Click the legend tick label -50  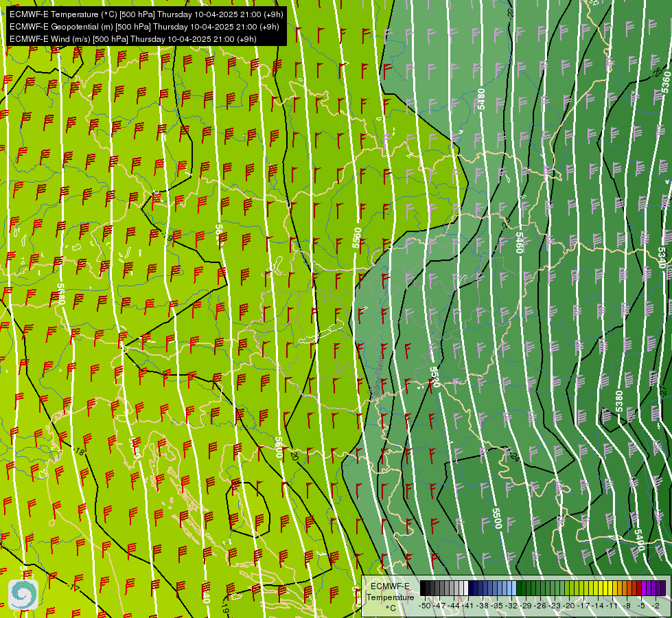click(425, 606)
